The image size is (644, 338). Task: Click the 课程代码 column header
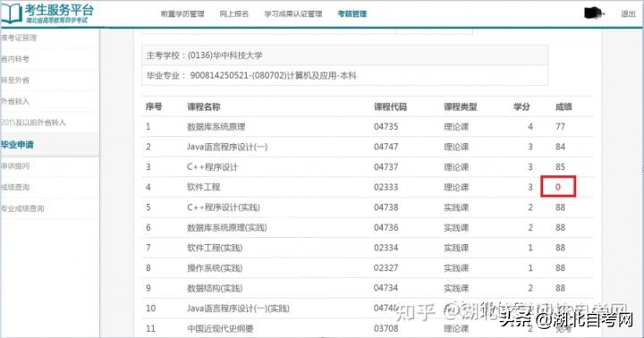pos(390,106)
